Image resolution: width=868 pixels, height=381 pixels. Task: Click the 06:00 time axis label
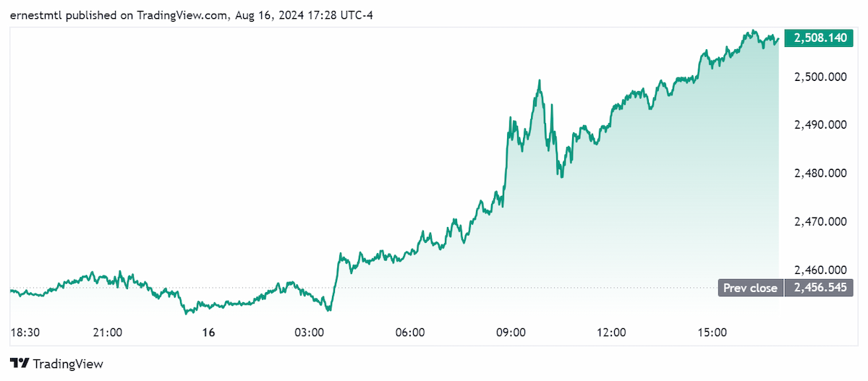click(409, 333)
